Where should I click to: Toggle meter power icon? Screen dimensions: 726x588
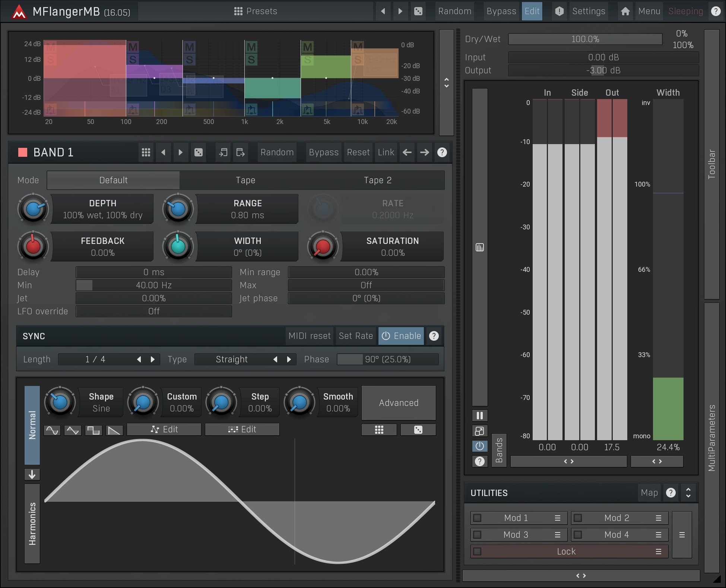[480, 446]
